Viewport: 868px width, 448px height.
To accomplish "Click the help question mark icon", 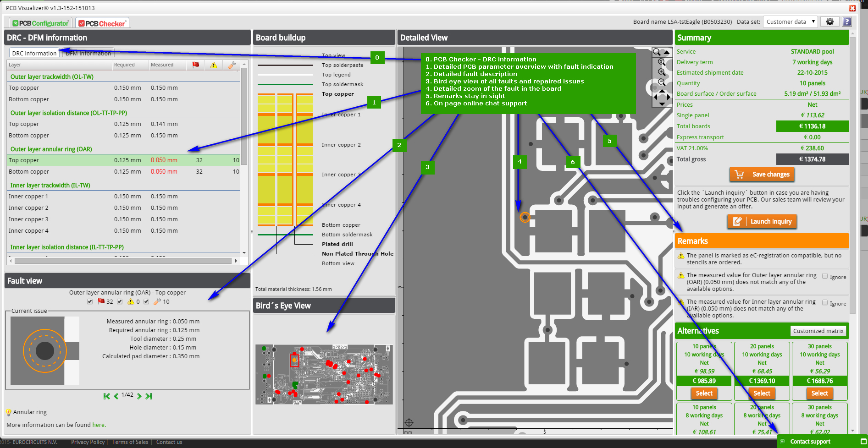I will [847, 22].
